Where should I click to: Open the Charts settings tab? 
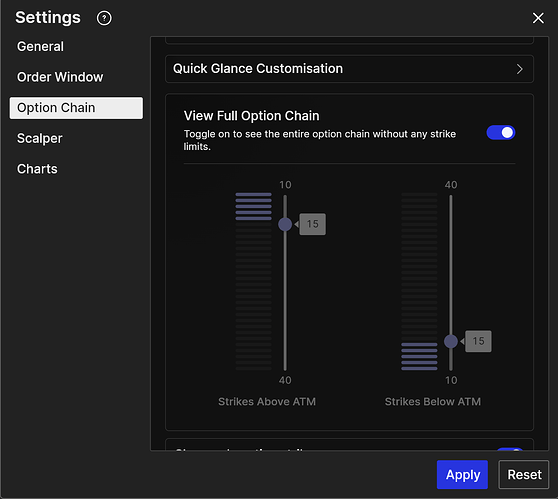(x=37, y=169)
